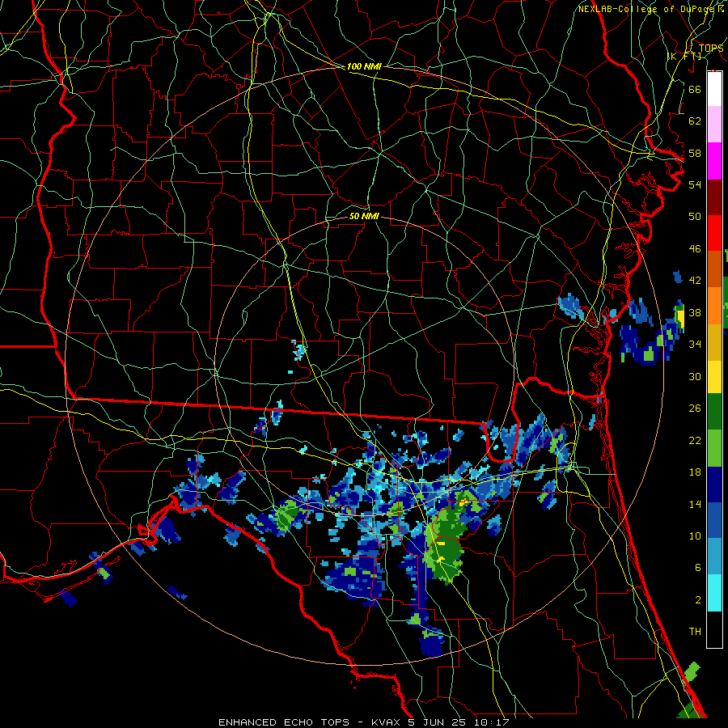Image resolution: width=728 pixels, height=728 pixels.
Task: Click the black TH threshold swatch
Action: (714, 629)
